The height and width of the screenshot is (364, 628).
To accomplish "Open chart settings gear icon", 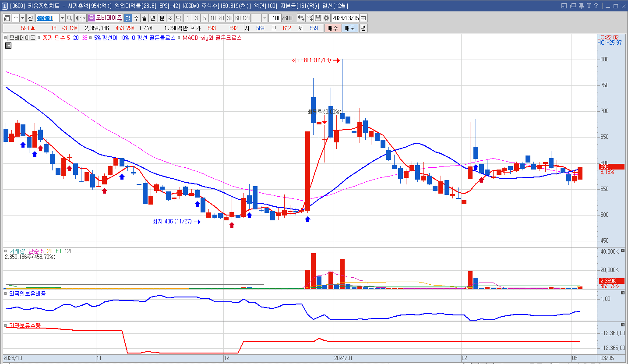I will pyautogui.click(x=326, y=18).
